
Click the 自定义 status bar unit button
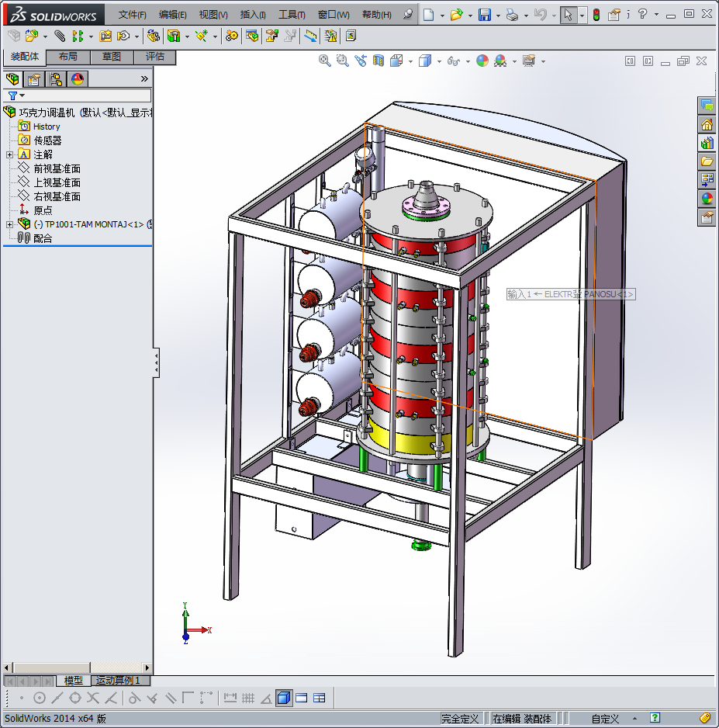[x=605, y=719]
